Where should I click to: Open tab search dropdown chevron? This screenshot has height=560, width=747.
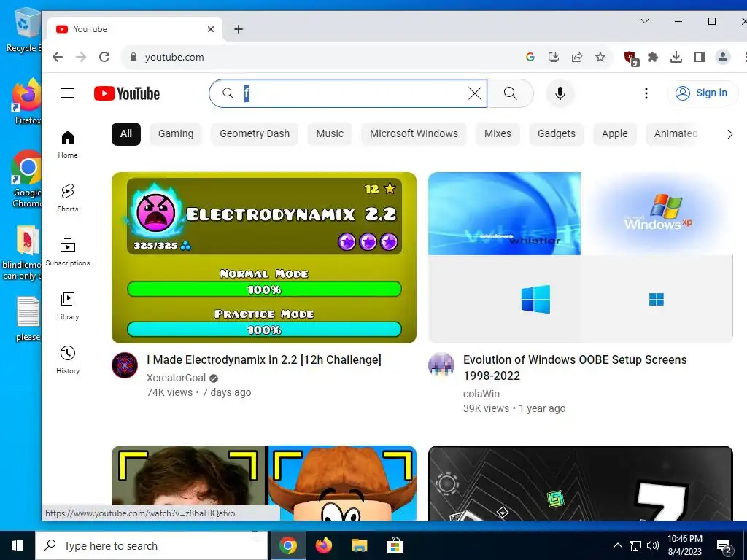click(645, 21)
